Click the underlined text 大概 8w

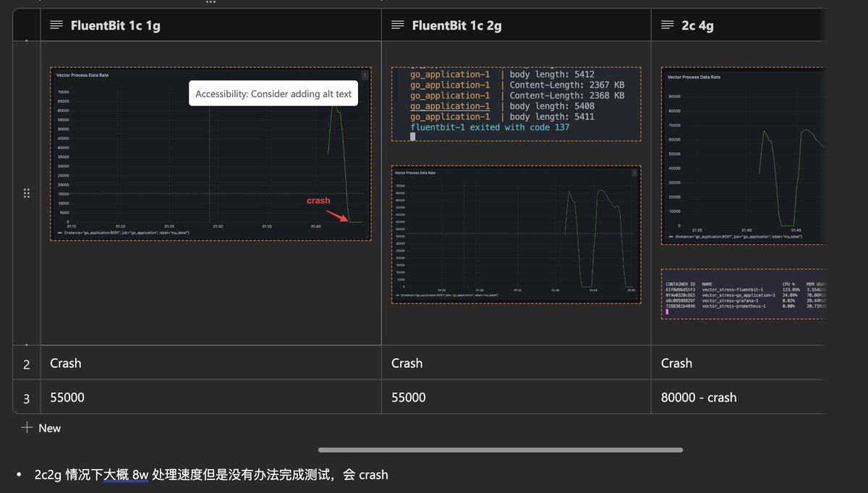(125, 475)
